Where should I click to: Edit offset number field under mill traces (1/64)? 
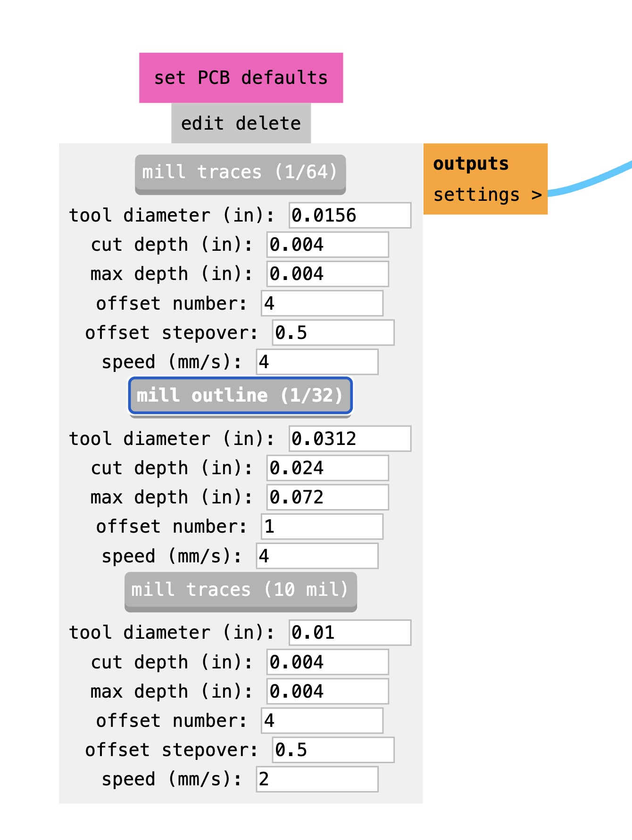(x=322, y=303)
